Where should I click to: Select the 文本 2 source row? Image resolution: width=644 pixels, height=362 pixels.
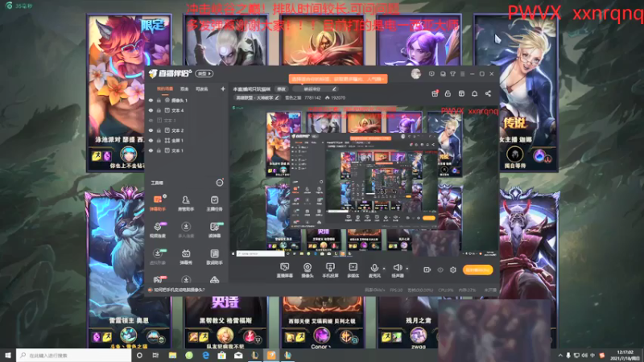click(x=186, y=130)
